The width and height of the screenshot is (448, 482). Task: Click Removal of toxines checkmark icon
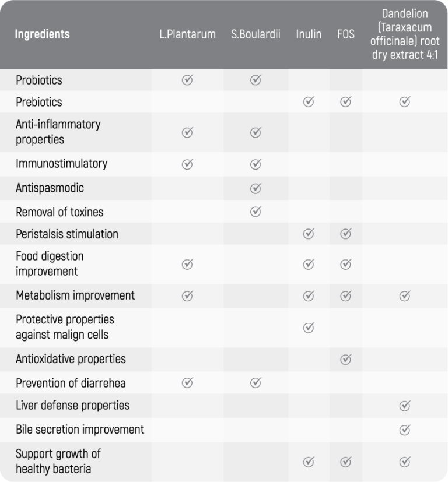(x=256, y=212)
